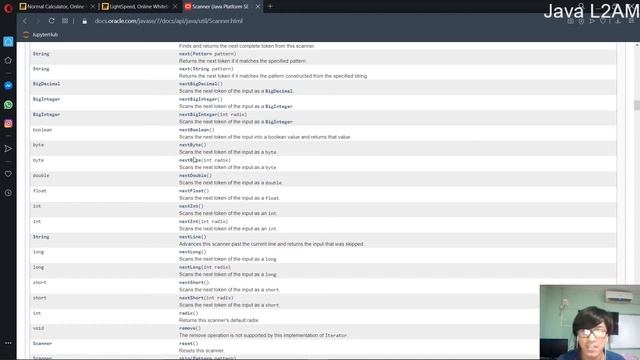Click the vertical scrollbar thumb

[x=637, y=105]
